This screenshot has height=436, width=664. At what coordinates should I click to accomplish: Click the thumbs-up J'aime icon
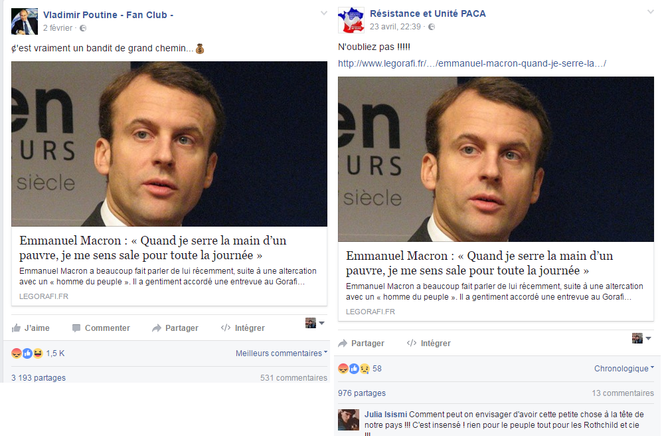[16, 328]
